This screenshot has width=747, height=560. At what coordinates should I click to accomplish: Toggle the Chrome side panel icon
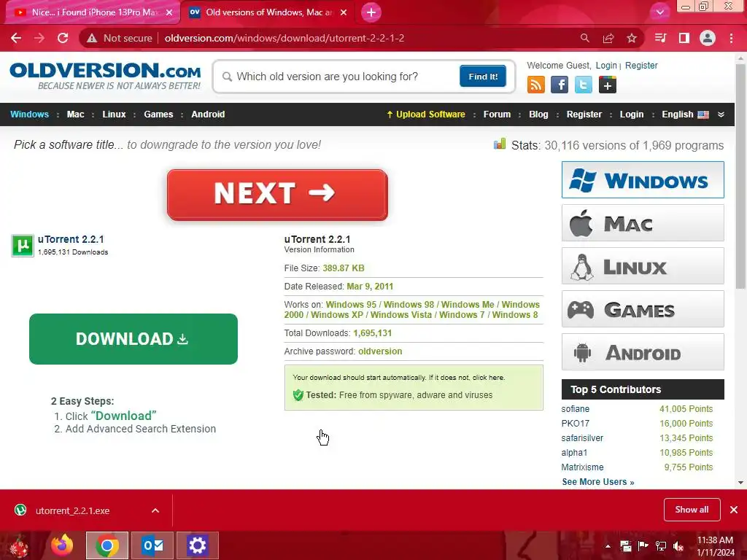pos(684,38)
